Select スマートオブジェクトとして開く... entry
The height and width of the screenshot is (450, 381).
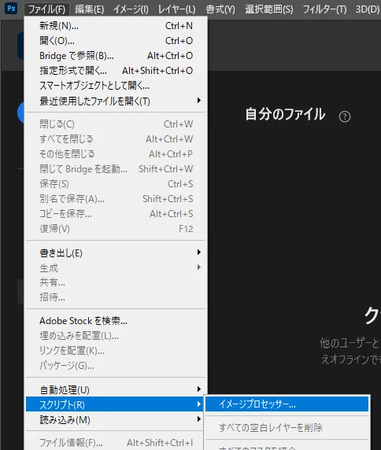116,86
